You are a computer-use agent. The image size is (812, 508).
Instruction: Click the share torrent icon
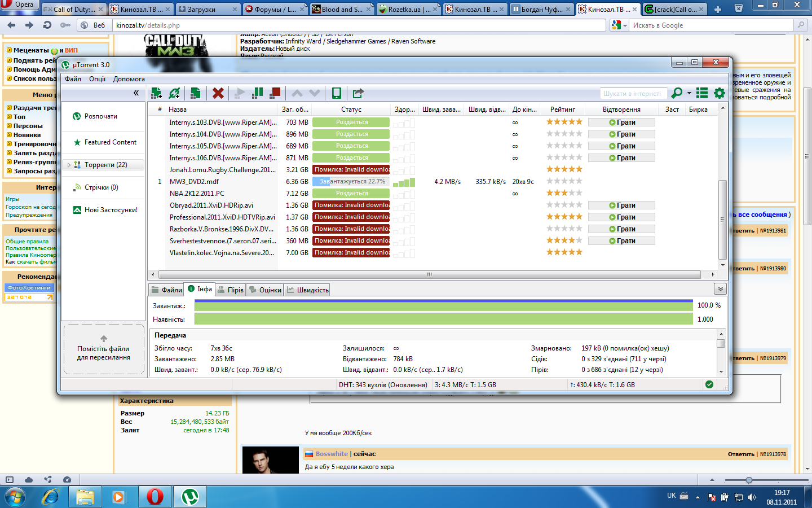click(x=358, y=93)
